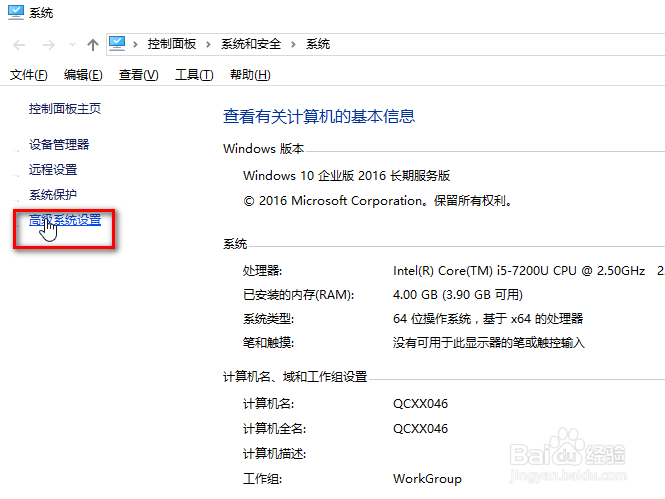Select the WorkGroup value
The width and height of the screenshot is (665, 499).
[427, 479]
